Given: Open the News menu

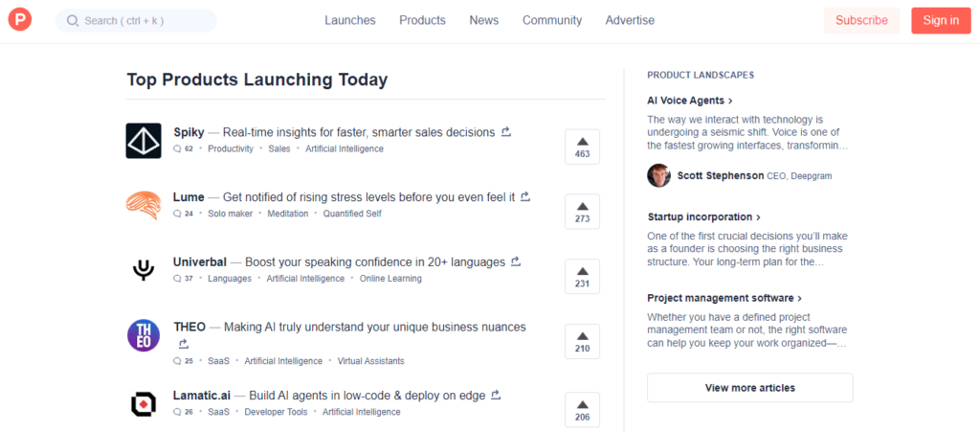Looking at the screenshot, I should point(483,21).
